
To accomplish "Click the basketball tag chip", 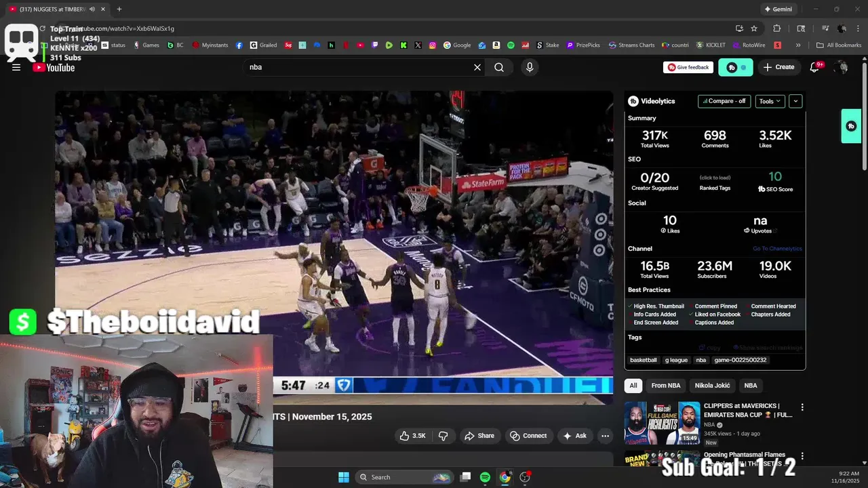I will [644, 360].
